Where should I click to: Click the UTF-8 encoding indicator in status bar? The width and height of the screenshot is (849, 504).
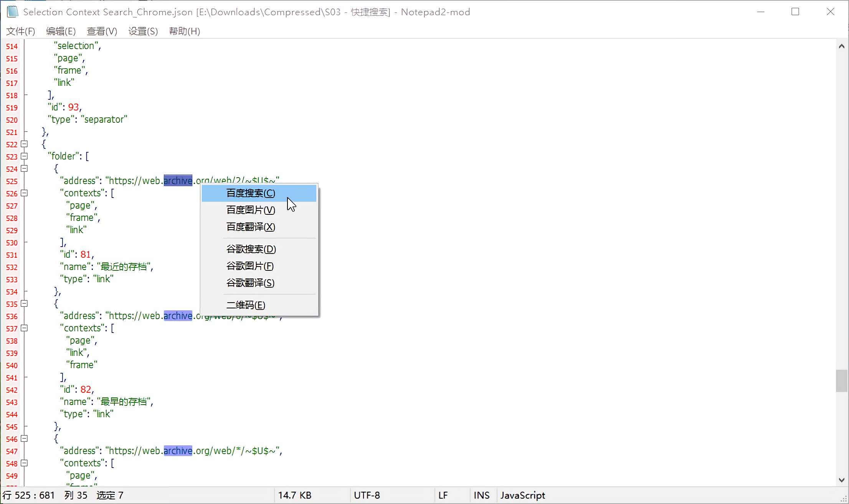367,495
